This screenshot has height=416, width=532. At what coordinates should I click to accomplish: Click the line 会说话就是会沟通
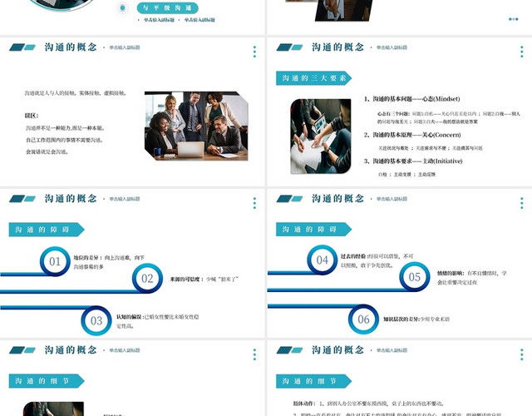(x=47, y=151)
